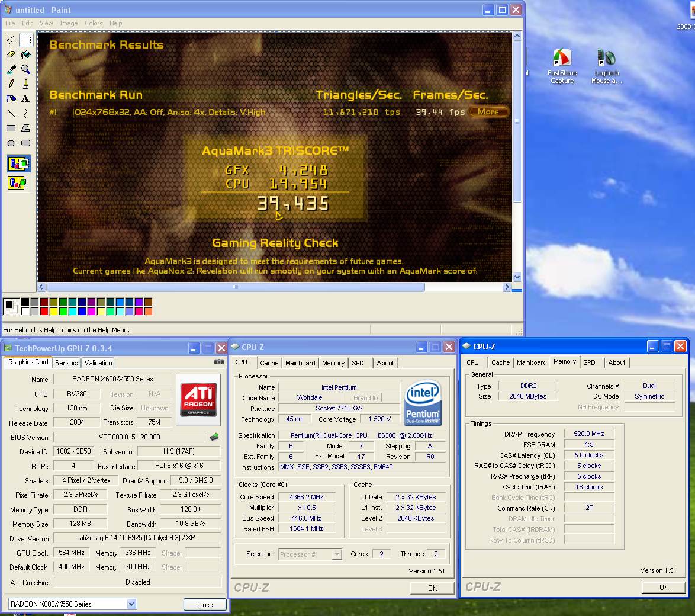
Task: Enable opaque selection drawing mode in Paint
Action: (18, 163)
